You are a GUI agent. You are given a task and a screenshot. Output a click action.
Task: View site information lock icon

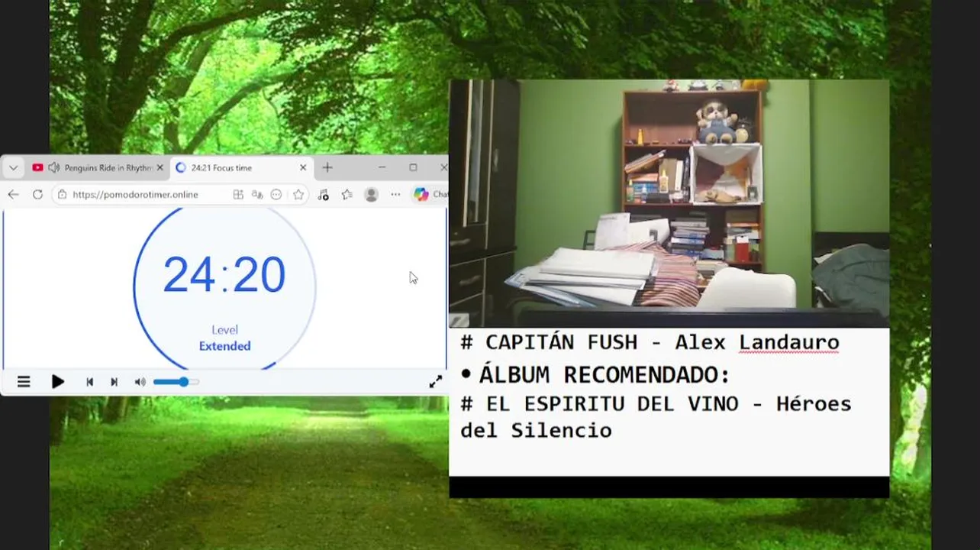tap(62, 195)
